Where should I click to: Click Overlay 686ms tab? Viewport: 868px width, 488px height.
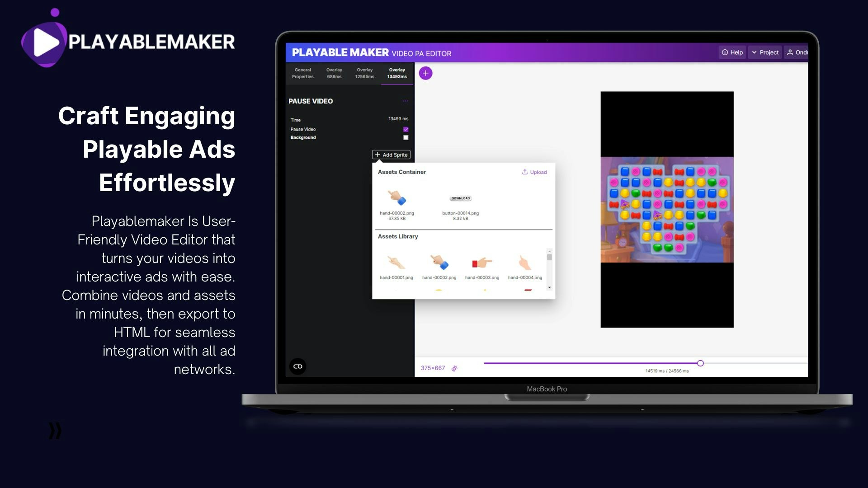pyautogui.click(x=333, y=73)
